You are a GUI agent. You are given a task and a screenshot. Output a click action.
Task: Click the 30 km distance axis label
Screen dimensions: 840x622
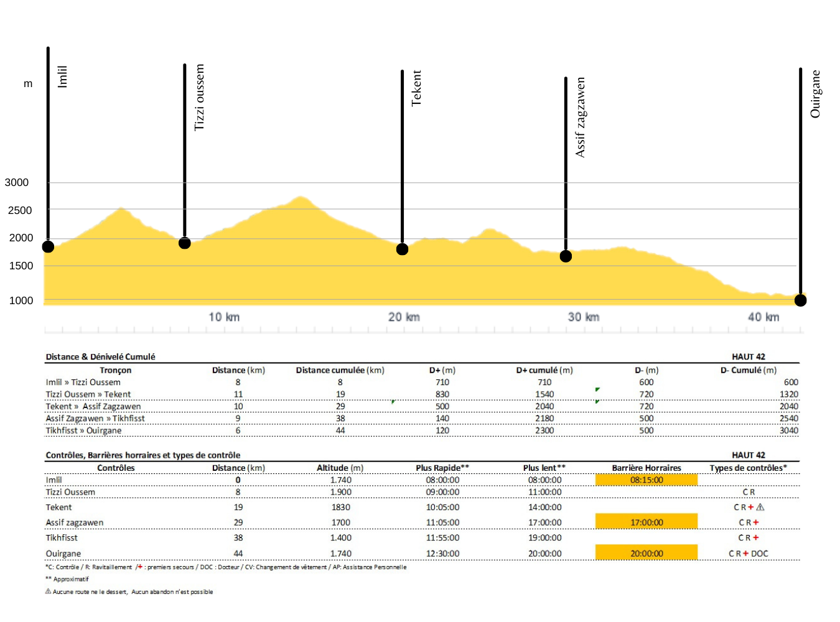pos(584,317)
